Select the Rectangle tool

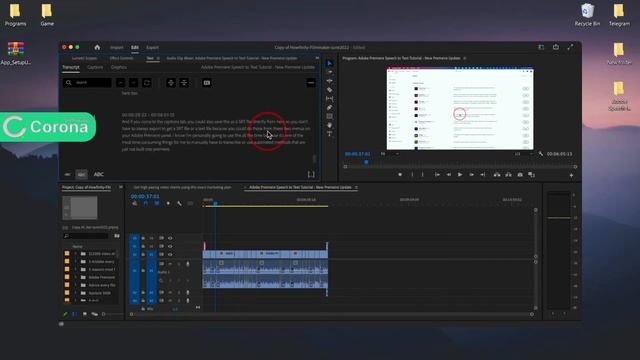tap(329, 116)
